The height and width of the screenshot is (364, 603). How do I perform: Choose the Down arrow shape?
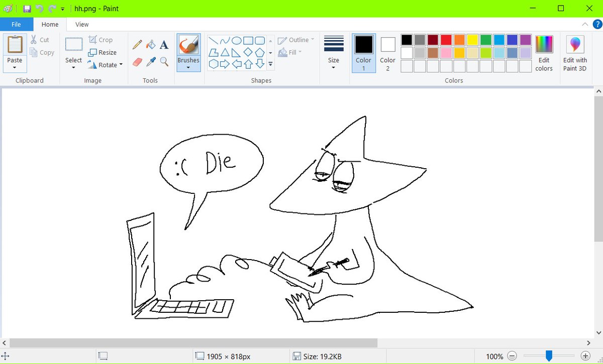pos(260,64)
